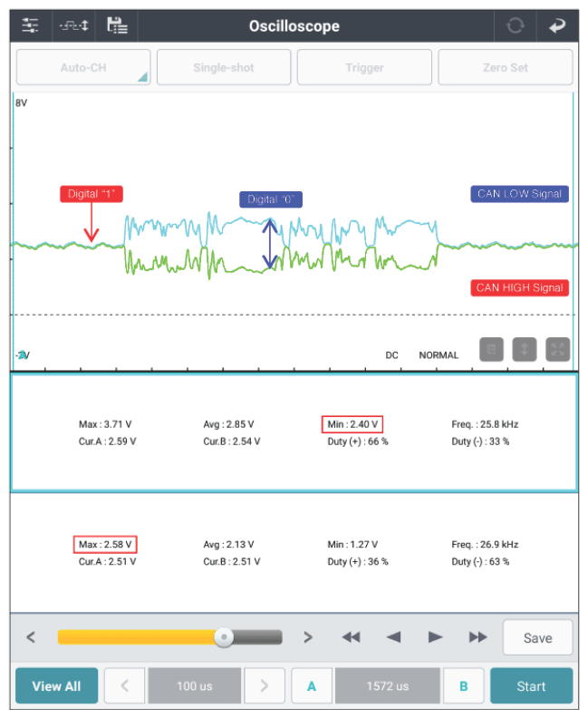Click the playback position slider handle
588x718 pixels.
point(224,637)
